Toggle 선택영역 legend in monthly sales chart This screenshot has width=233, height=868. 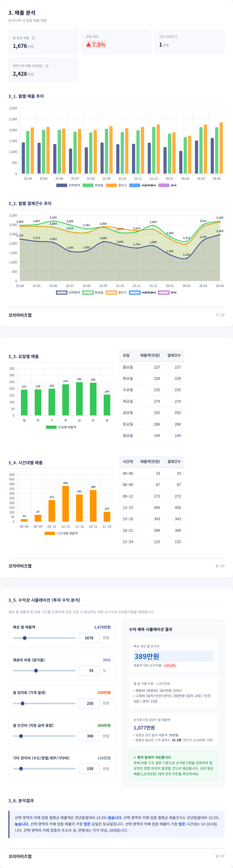[68, 185]
